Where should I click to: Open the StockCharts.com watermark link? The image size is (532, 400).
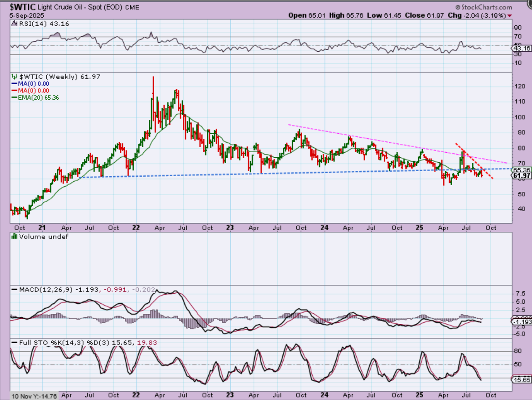point(487,7)
